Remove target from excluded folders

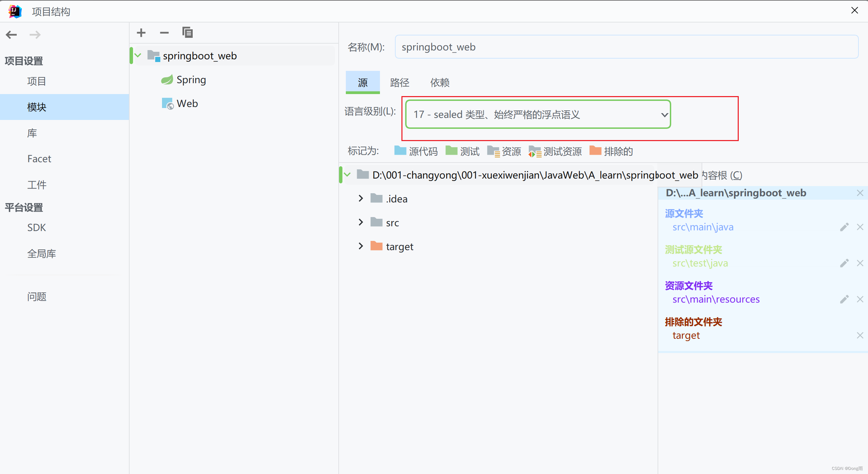click(x=860, y=336)
